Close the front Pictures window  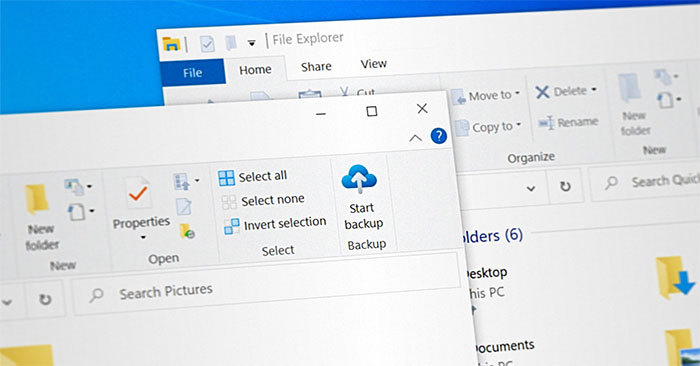click(422, 108)
